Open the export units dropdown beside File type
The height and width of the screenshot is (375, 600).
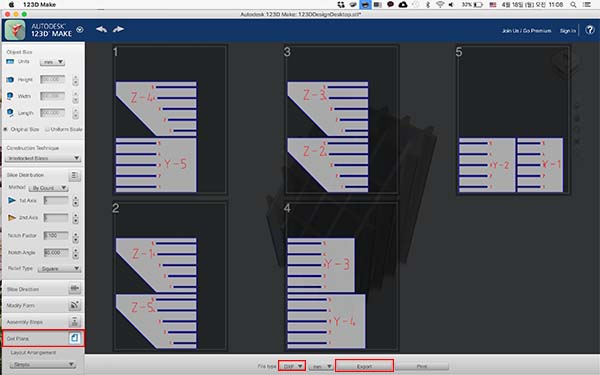tap(321, 367)
